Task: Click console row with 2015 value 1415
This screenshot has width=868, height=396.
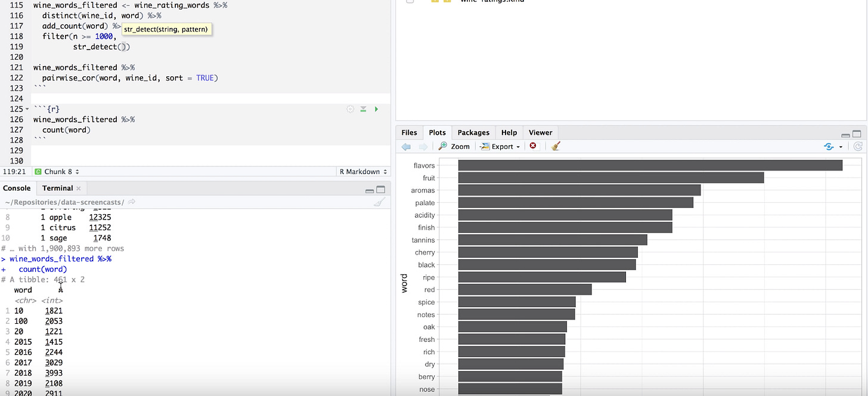Action: (x=33, y=342)
